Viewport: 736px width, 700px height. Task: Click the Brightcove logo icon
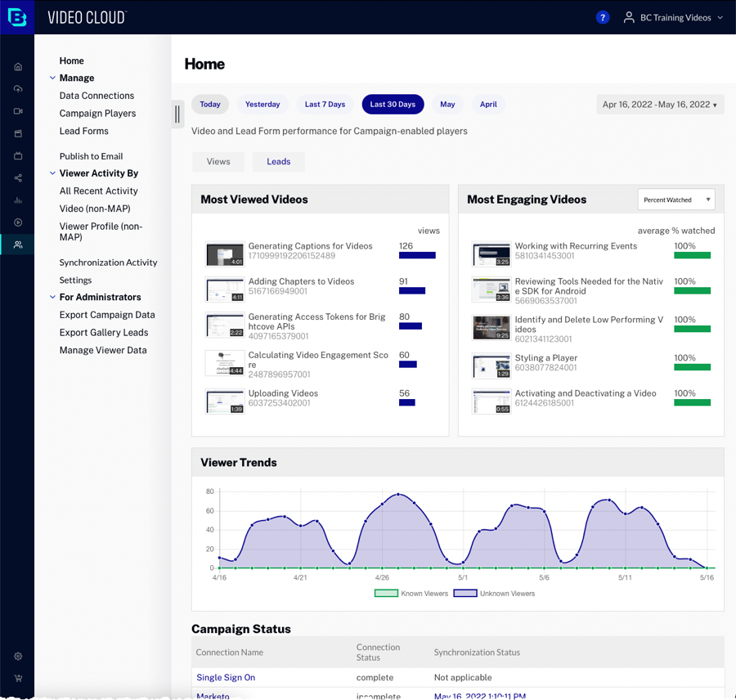coord(17,17)
